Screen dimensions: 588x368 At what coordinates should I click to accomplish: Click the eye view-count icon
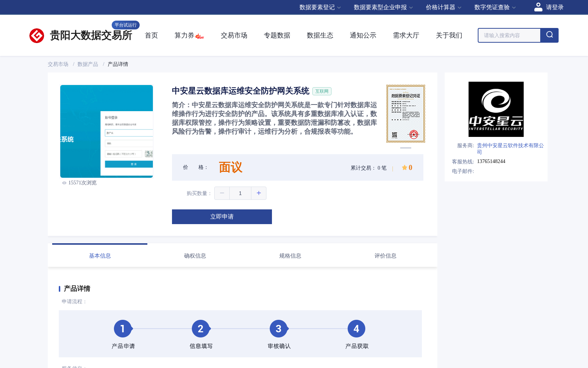[x=64, y=183]
